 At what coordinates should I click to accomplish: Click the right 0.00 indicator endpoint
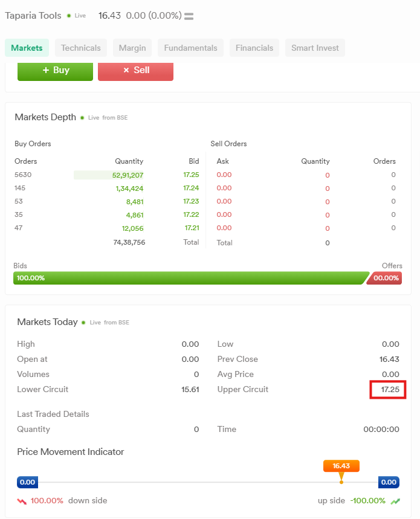pos(389,482)
